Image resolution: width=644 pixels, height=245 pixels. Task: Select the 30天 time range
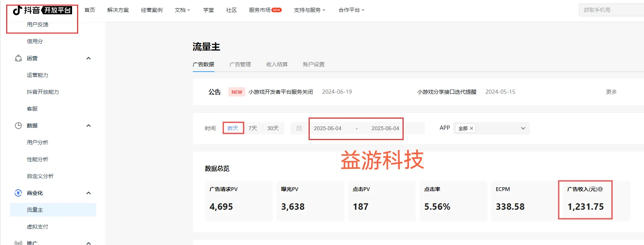click(273, 128)
